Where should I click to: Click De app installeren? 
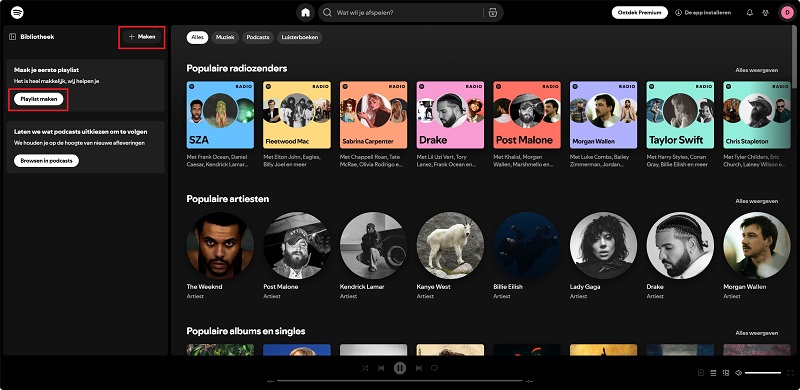[x=703, y=13]
